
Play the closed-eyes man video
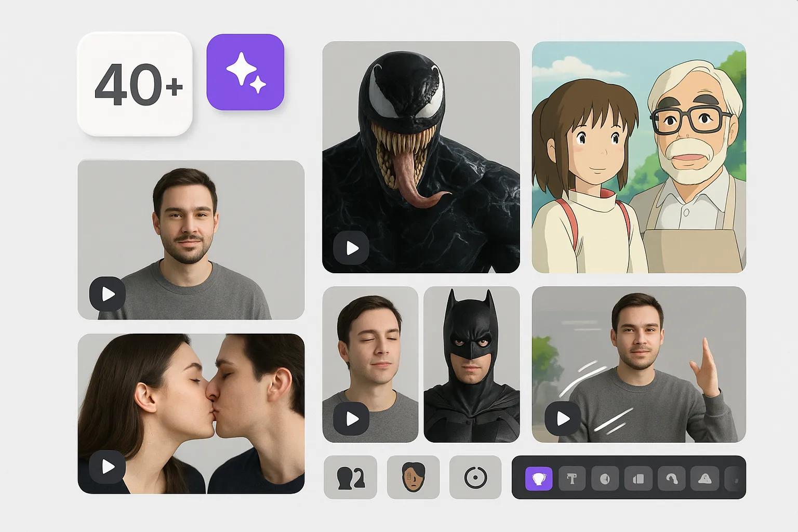[352, 418]
